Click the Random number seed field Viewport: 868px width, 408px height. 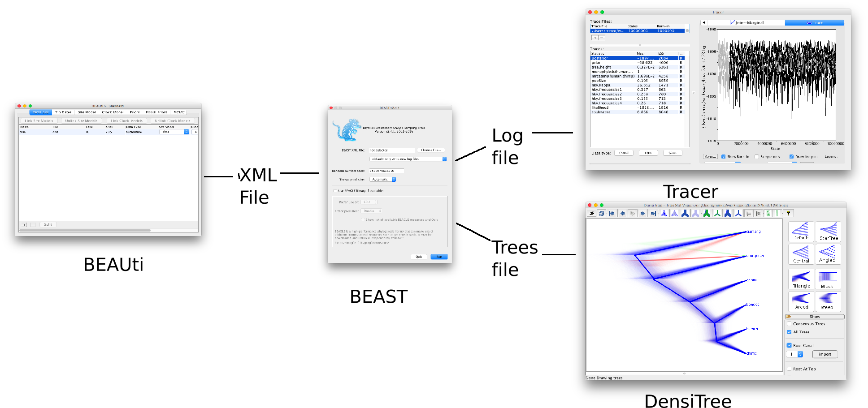[x=386, y=171]
